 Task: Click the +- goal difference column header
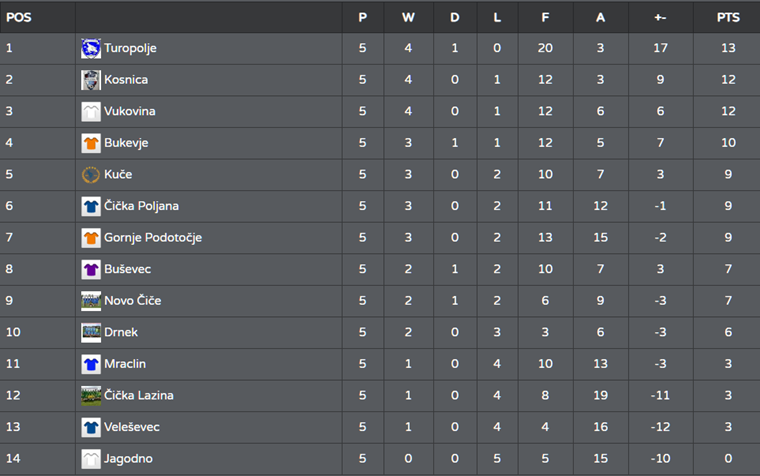coord(660,17)
